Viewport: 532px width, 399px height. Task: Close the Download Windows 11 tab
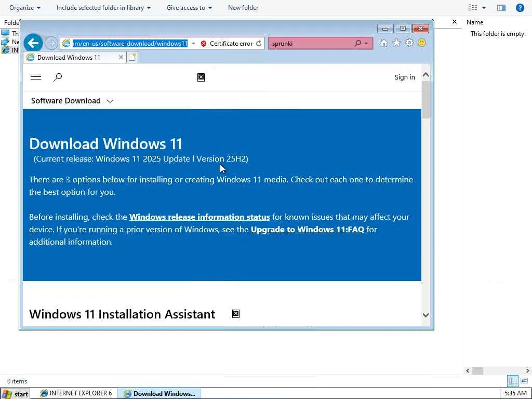pos(121,57)
